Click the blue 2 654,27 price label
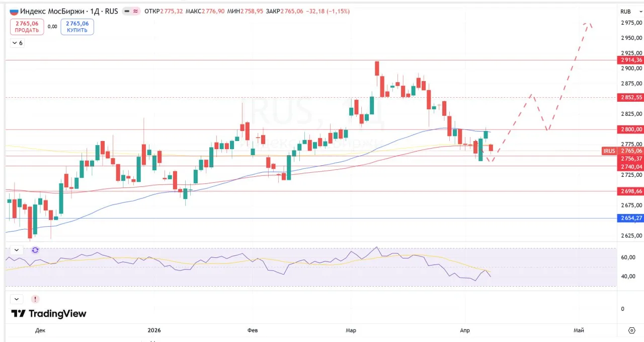Image resolution: width=644 pixels, height=342 pixels. pyautogui.click(x=630, y=218)
